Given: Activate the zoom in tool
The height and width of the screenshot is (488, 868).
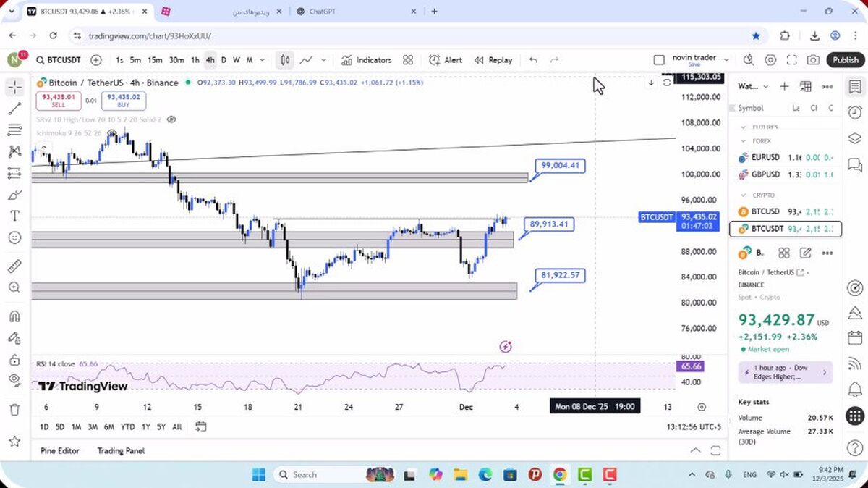Looking at the screenshot, I should 14,287.
